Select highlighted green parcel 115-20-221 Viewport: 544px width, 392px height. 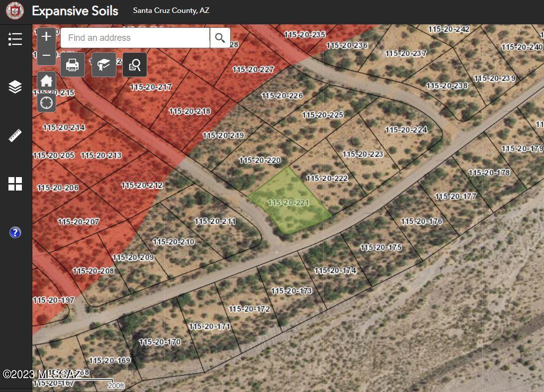(x=290, y=201)
